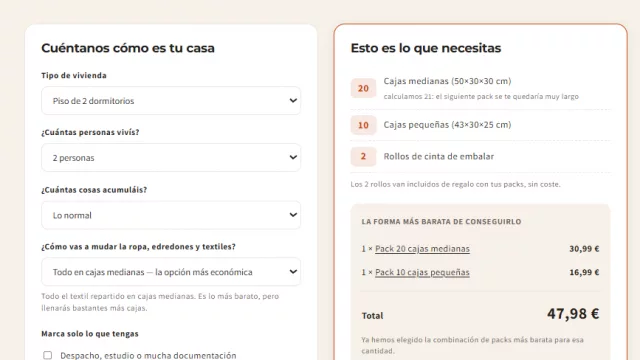The height and width of the screenshot is (360, 640).
Task: Click the 16,99 € price
Action: [584, 272]
